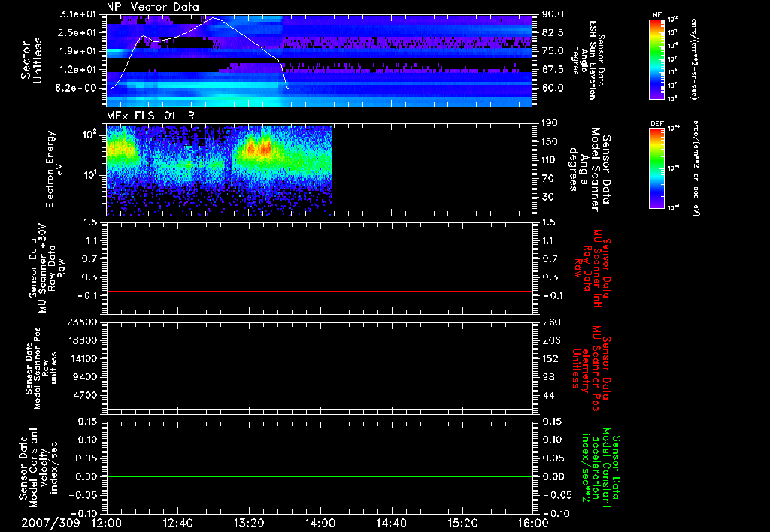
Task: Click the "190" scanner angle tick label
Action: coord(550,123)
